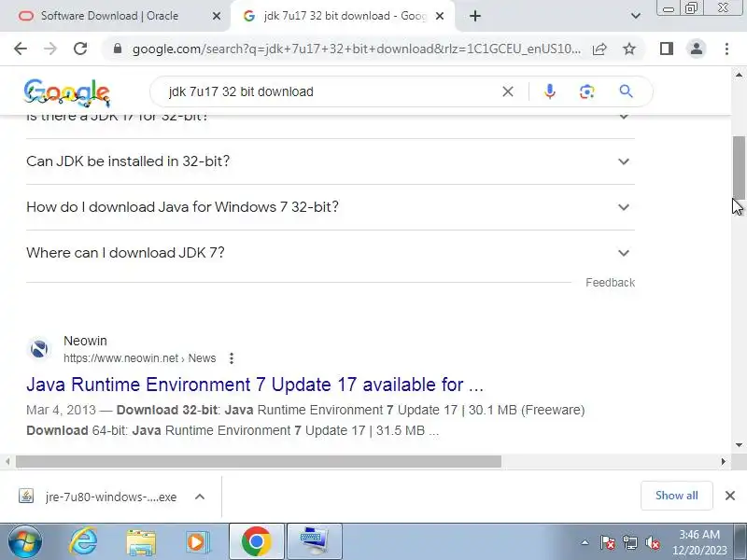The image size is (747, 560).
Task: Search by voice with the microphone
Action: click(549, 91)
